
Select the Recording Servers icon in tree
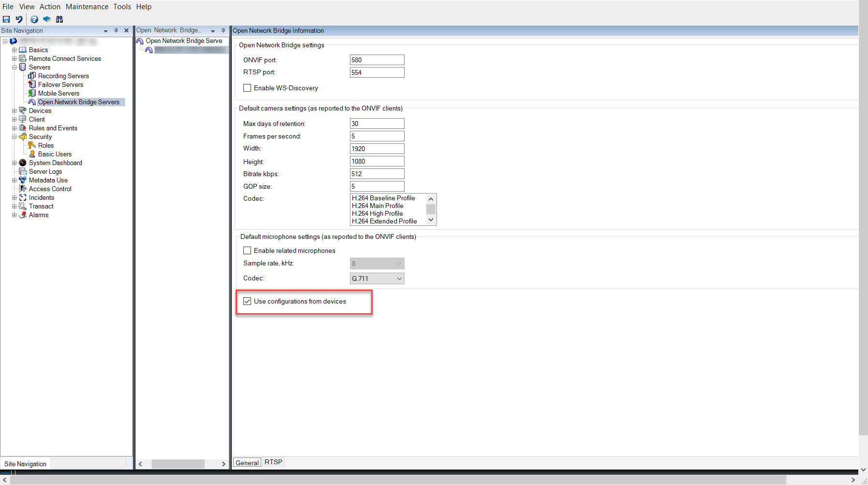tap(32, 76)
